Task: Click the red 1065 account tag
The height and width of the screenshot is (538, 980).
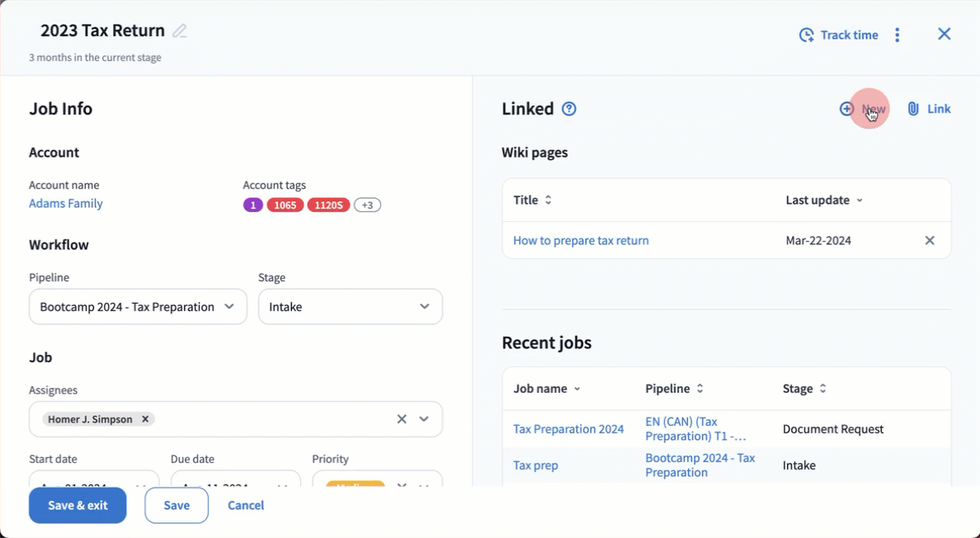Action: 285,205
